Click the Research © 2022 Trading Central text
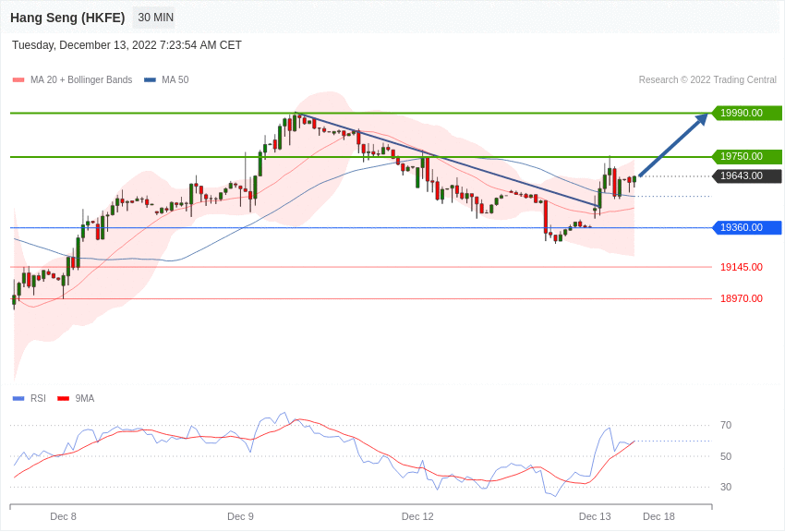 coord(707,80)
